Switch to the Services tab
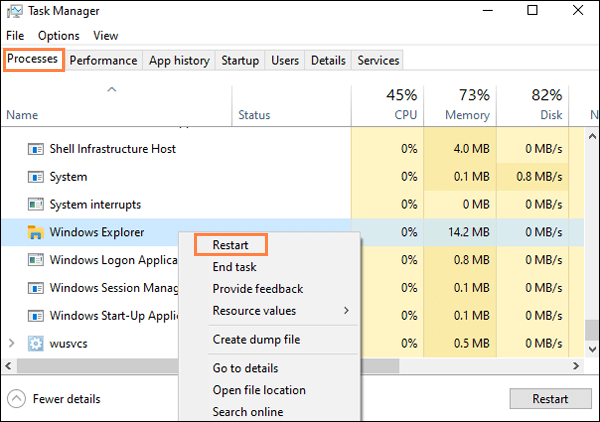Image resolution: width=600 pixels, height=422 pixels. click(x=378, y=60)
